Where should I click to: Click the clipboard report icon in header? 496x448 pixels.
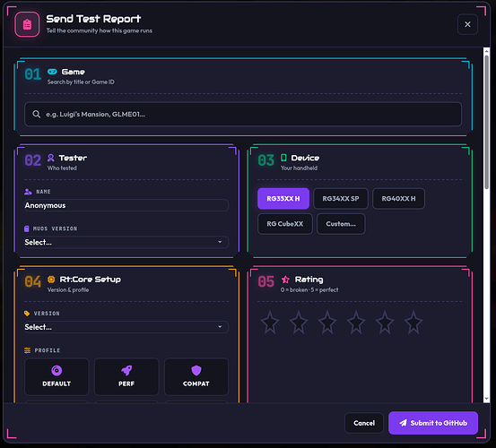(27, 24)
